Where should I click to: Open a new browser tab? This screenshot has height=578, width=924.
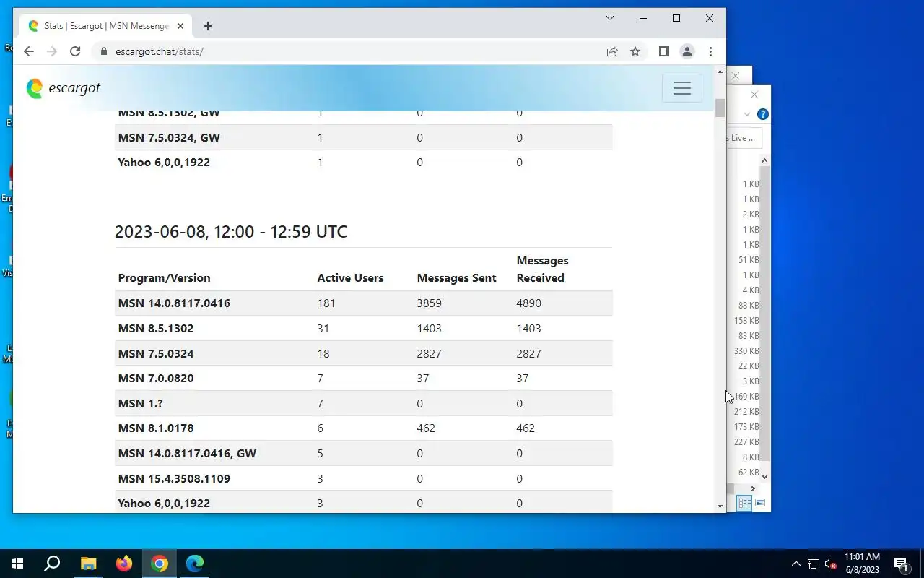(x=208, y=26)
